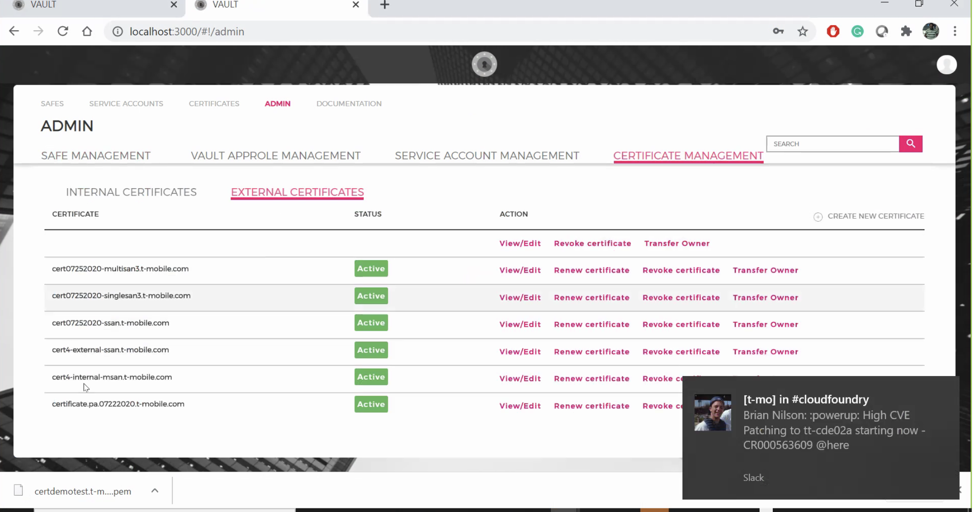Screen dimensions: 980x512
Task: Select cert07252020-ssan.t-mobile.com certificate name
Action: 110,323
